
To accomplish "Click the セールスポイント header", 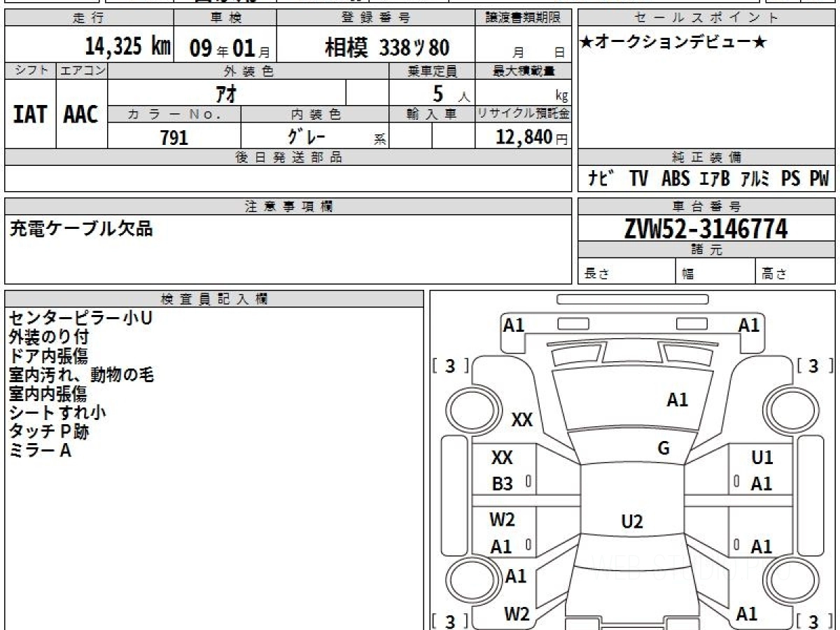I will click(x=706, y=18).
